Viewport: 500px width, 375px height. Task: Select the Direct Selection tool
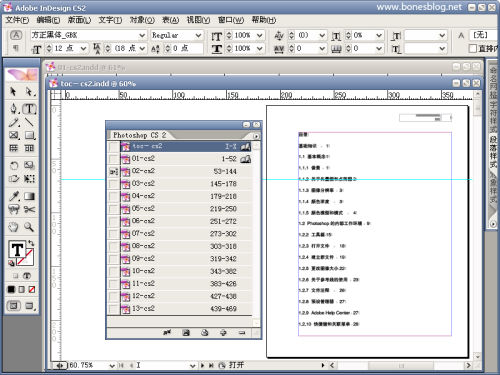[x=29, y=91]
